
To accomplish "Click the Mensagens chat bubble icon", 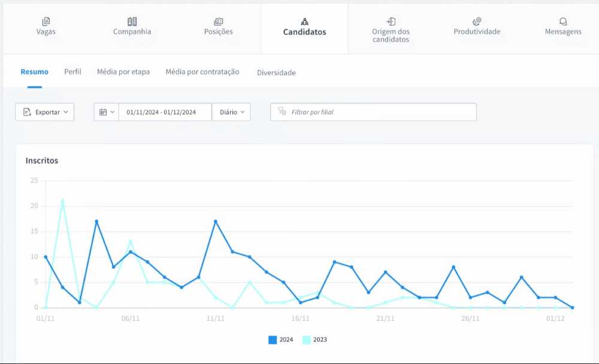I will [563, 22].
